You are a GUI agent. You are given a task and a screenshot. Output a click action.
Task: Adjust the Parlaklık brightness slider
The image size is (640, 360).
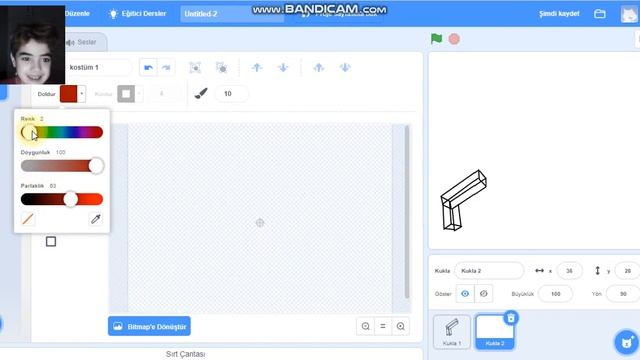click(x=62, y=199)
